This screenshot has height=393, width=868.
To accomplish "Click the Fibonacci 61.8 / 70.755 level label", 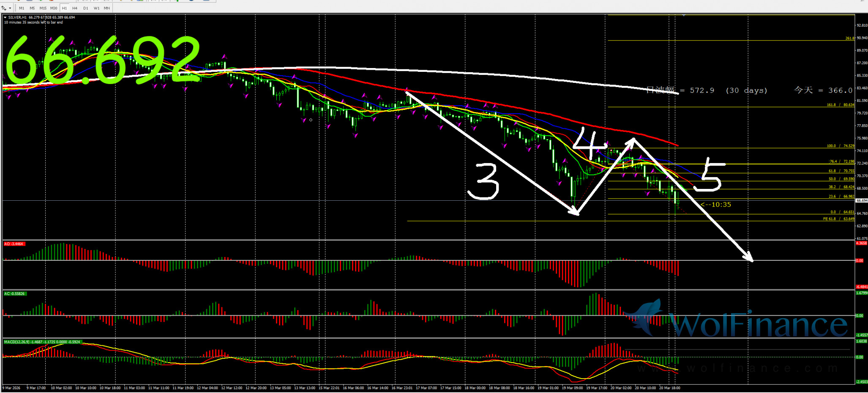I will click(x=841, y=171).
